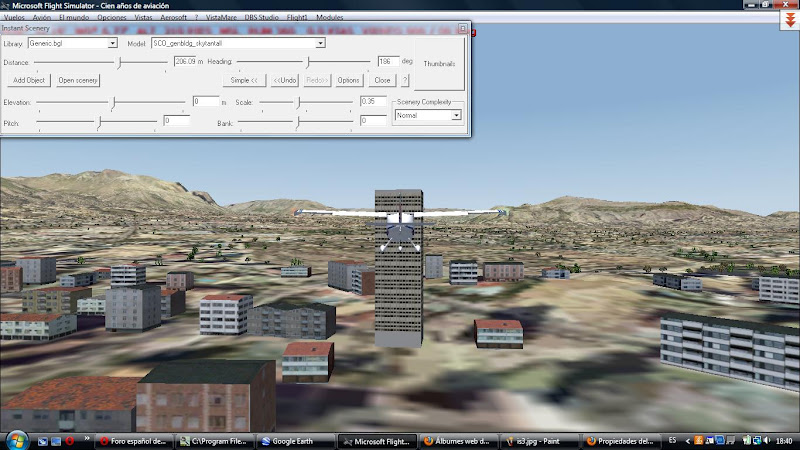Image resolution: width=800 pixels, height=450 pixels.
Task: Open Instant Scenery Options
Action: tap(348, 80)
